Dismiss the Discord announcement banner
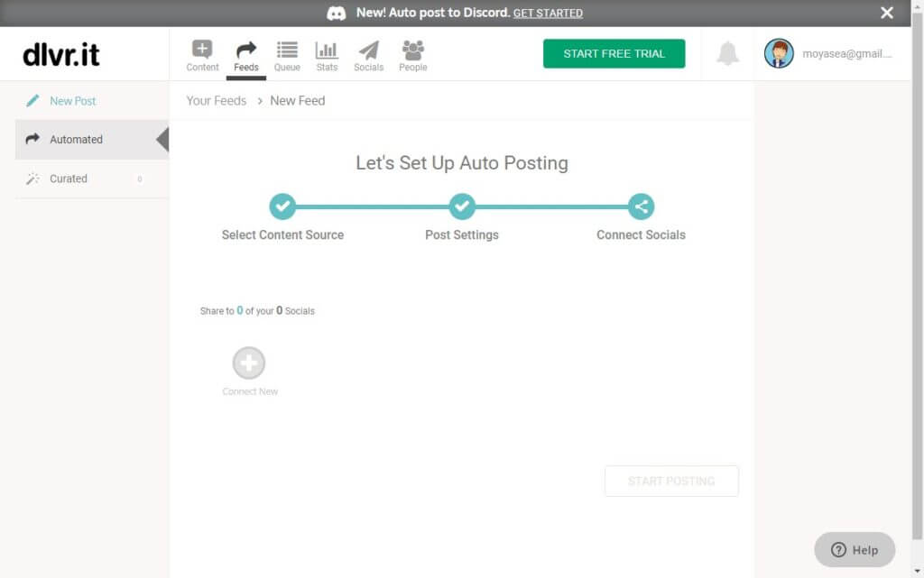The image size is (924, 578). tap(887, 13)
